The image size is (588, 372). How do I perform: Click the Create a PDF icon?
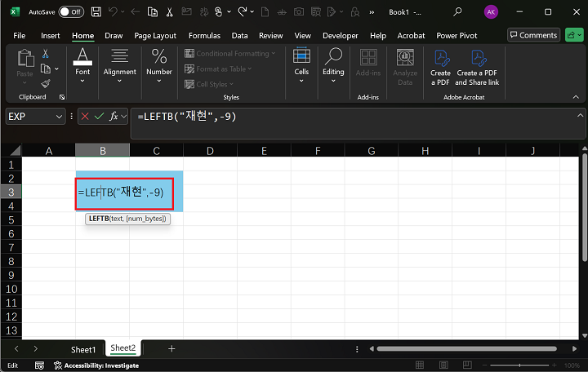441,67
